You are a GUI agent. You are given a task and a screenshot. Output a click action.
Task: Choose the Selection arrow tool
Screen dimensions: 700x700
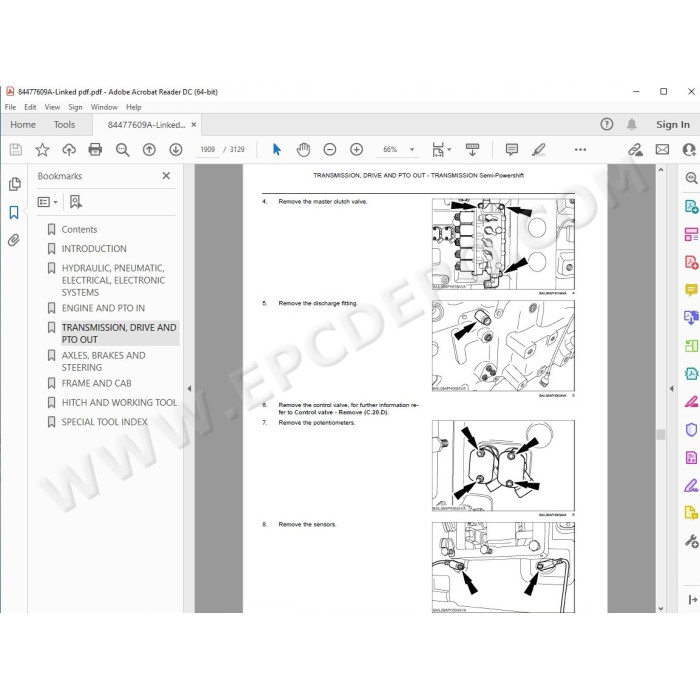pos(277,150)
